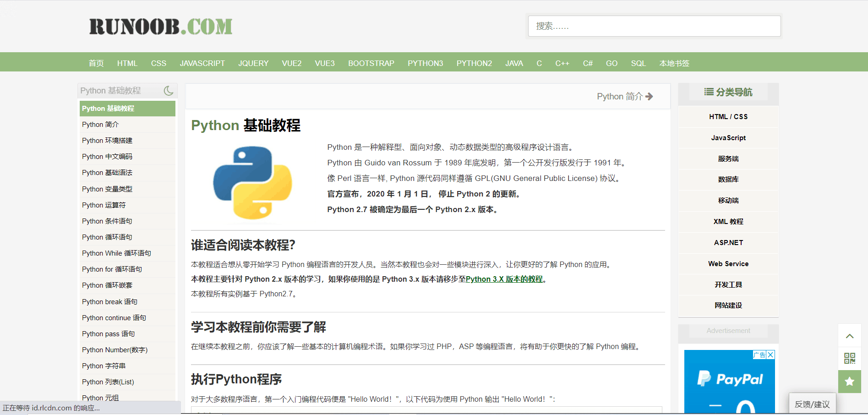Click the RUNOOB.COM logo
868x415 pixels.
pos(161,26)
